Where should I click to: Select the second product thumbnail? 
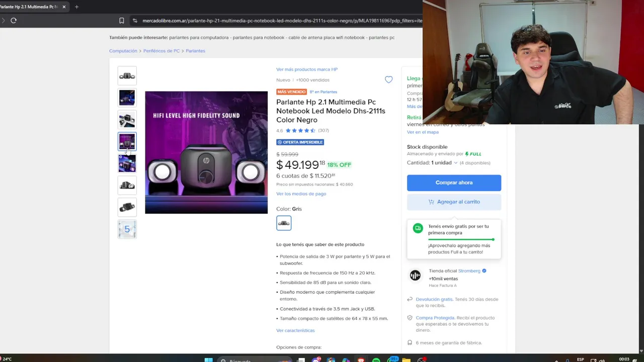tap(127, 98)
